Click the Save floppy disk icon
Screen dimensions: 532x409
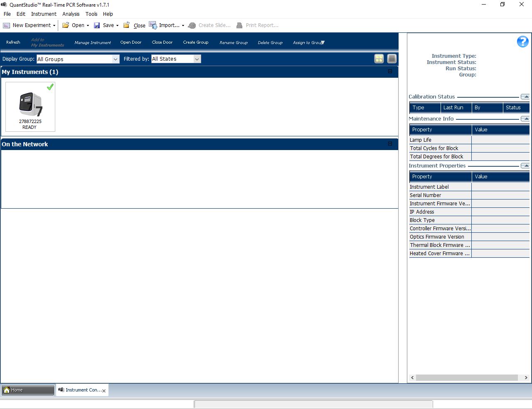point(97,25)
